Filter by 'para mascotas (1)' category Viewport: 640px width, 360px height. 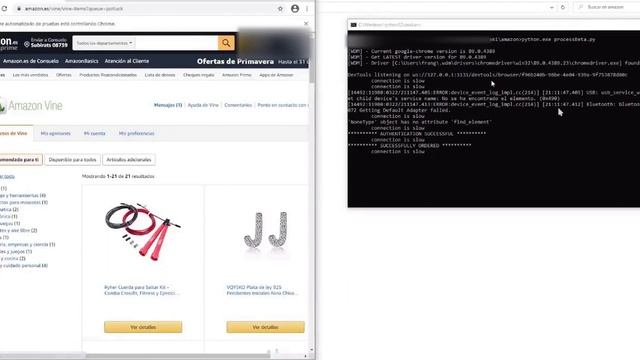24,202
